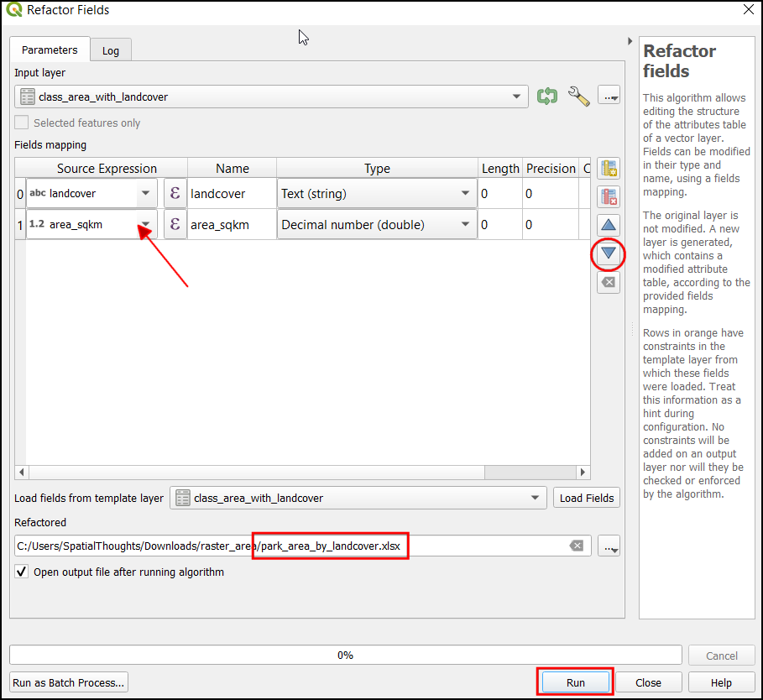Open expression editor for area_sqkm row
Image resolution: width=763 pixels, height=700 pixels.
pos(175,225)
